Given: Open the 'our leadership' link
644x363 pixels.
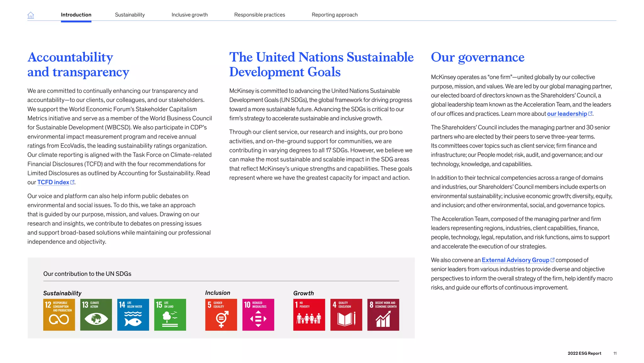Looking at the screenshot, I should [567, 114].
